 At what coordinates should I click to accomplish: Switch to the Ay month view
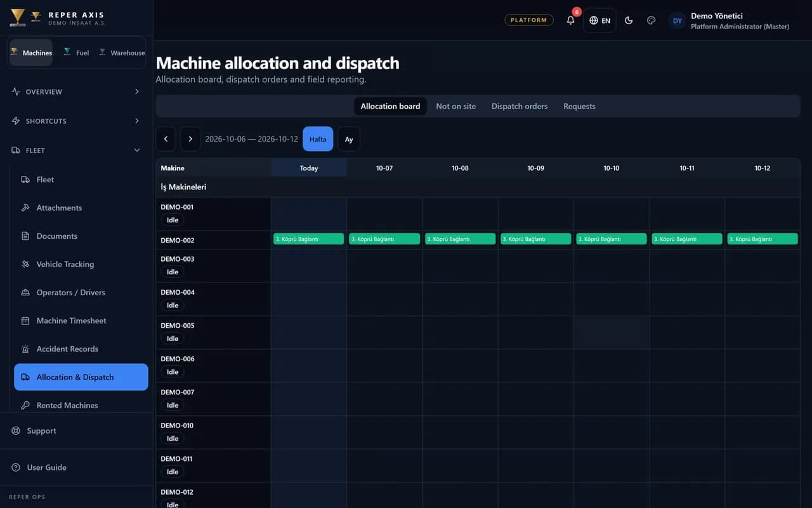tap(349, 139)
